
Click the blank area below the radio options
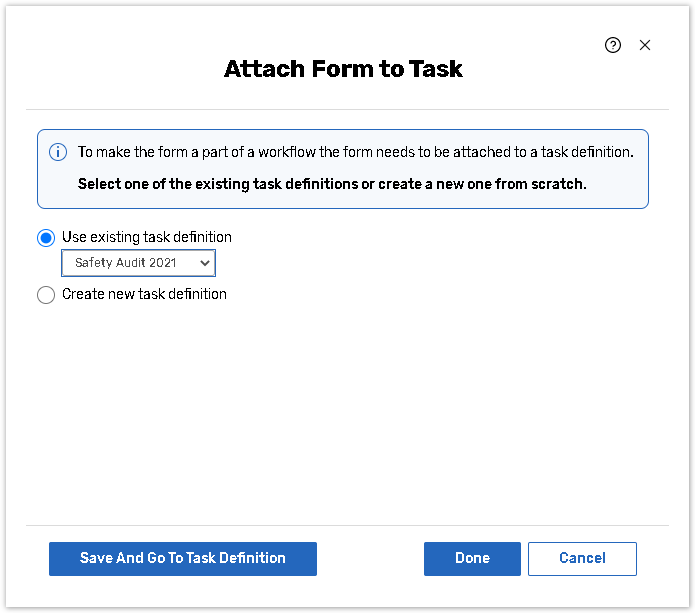tap(345, 410)
